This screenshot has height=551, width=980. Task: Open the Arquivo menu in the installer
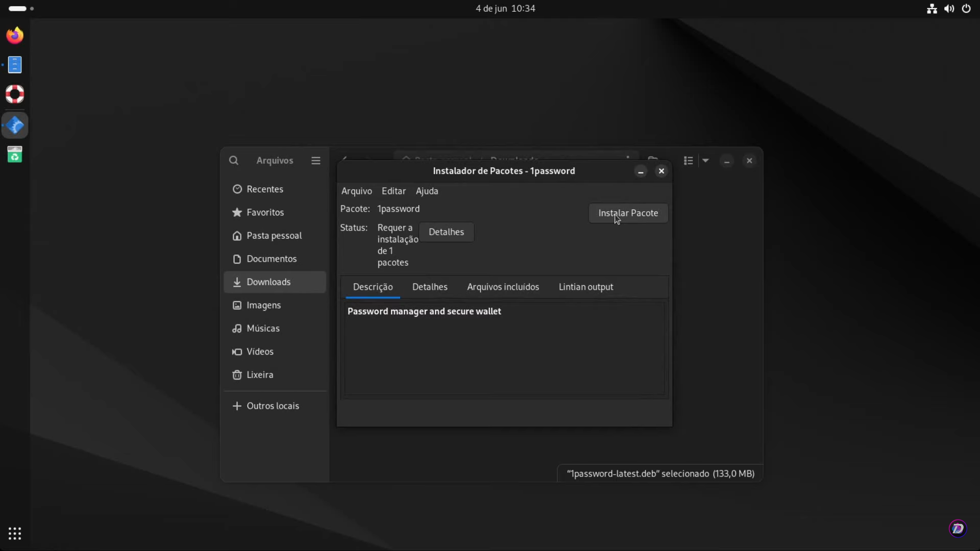357,191
